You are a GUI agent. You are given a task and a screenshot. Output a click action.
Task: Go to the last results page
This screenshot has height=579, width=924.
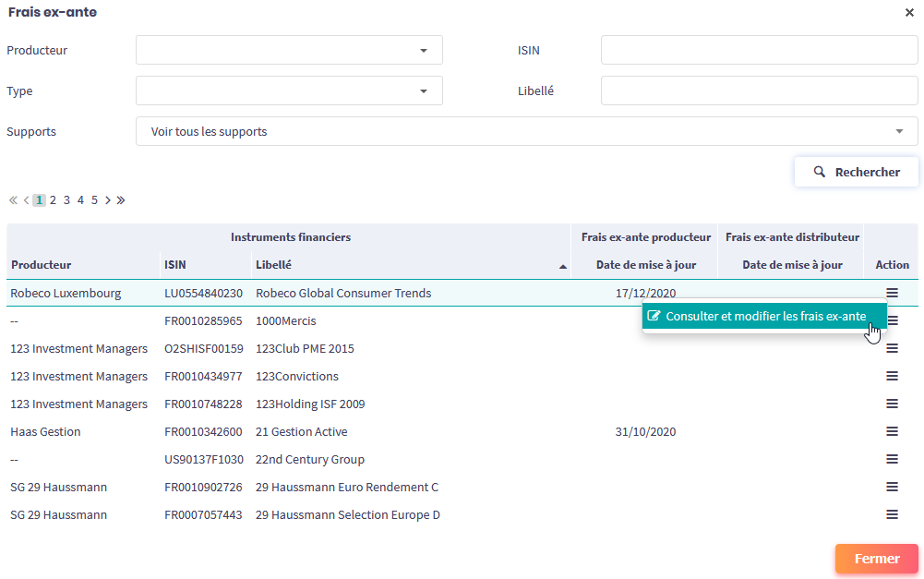coord(121,200)
